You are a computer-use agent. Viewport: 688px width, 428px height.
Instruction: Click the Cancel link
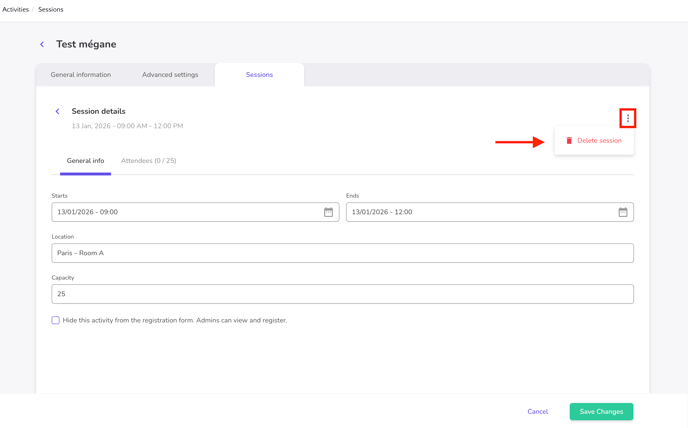pyautogui.click(x=538, y=412)
